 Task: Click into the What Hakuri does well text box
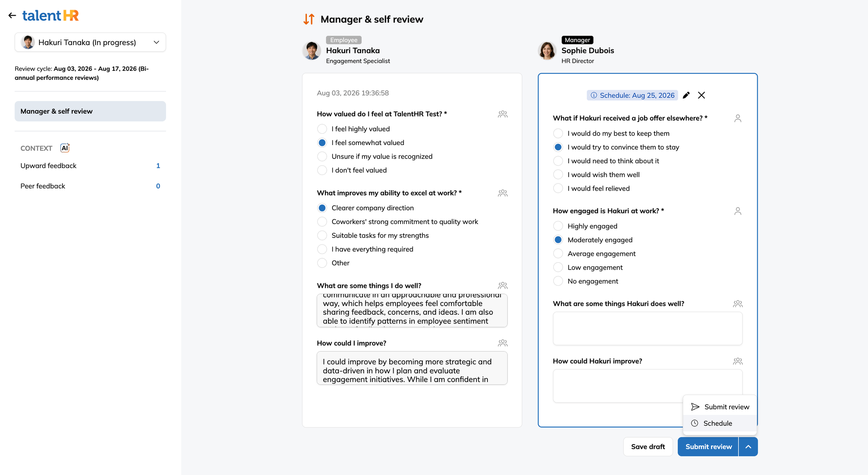(x=648, y=328)
